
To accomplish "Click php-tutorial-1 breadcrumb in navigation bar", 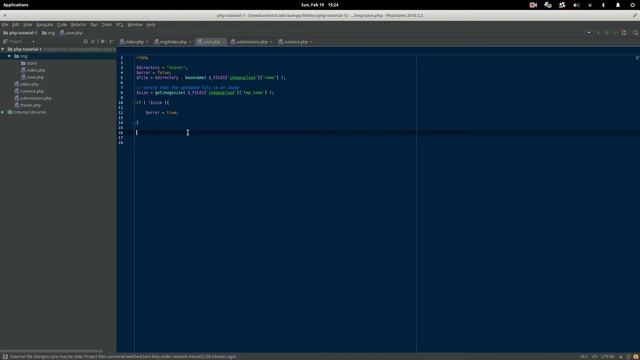I will 20,33.
